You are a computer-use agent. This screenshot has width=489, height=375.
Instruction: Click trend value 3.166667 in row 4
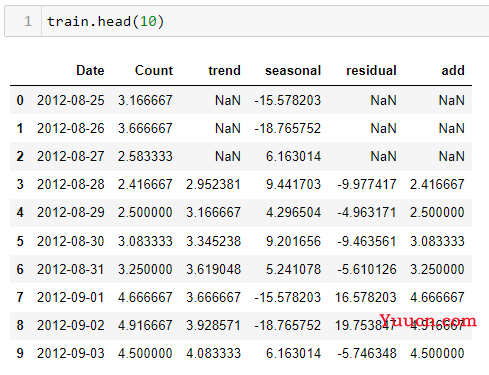(x=213, y=212)
